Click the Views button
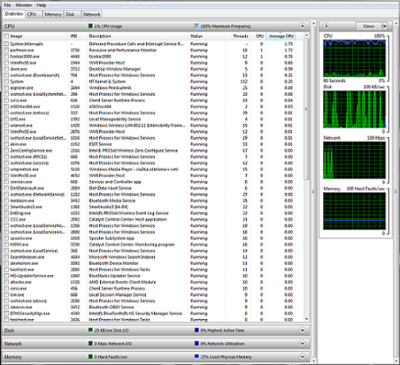 tap(369, 26)
